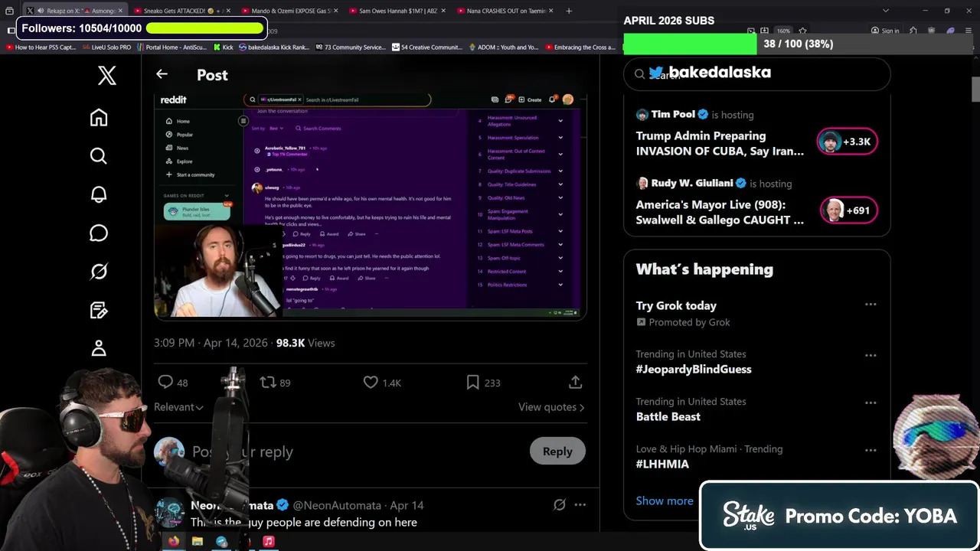This screenshot has height=551, width=980.
Task: Open Firefox View icon left of tabs
Action: coord(10,11)
